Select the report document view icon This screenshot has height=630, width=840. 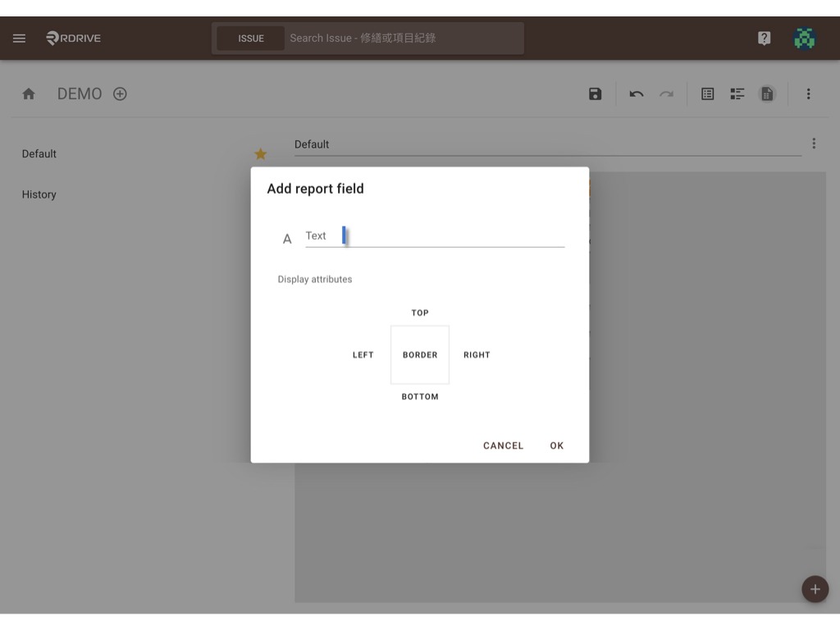767,94
